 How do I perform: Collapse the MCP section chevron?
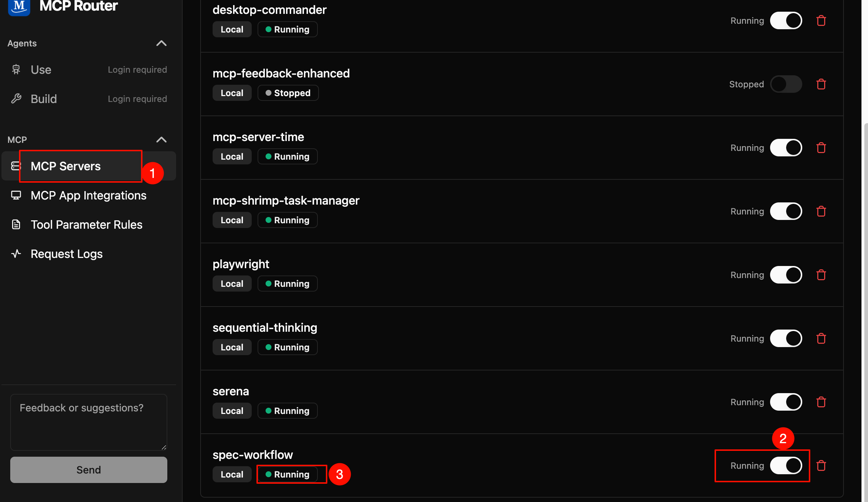pyautogui.click(x=161, y=140)
